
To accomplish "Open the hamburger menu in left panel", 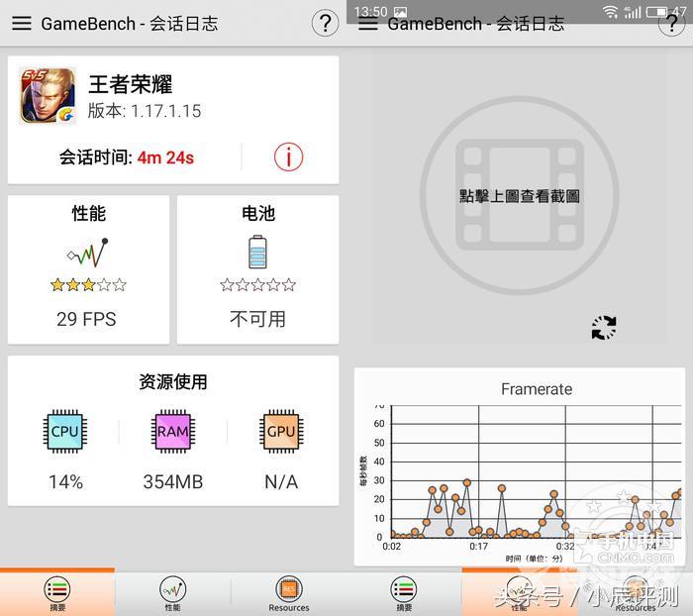I will pos(21,24).
